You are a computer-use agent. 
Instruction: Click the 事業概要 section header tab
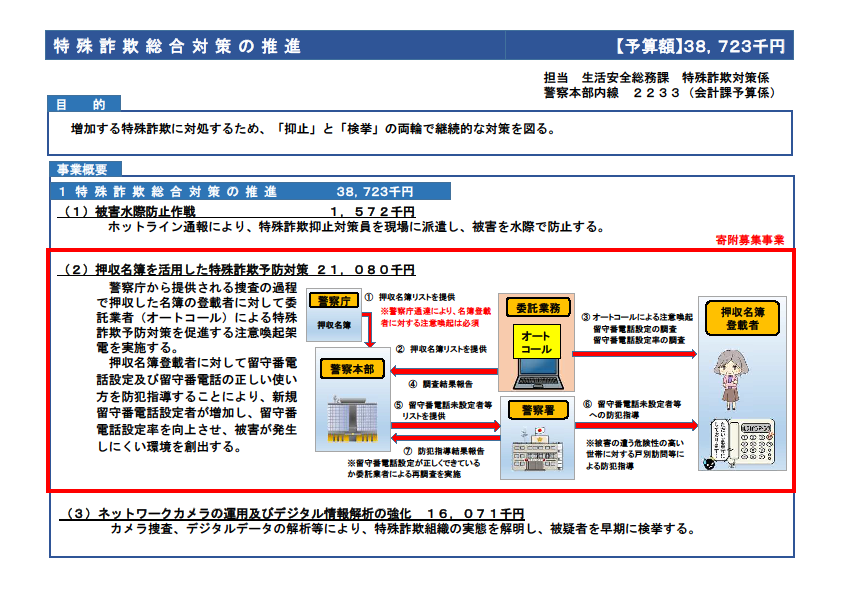pyautogui.click(x=84, y=169)
